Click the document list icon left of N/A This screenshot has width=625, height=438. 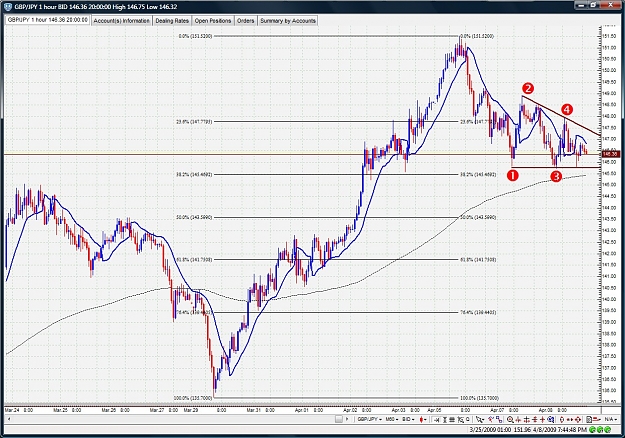pyautogui.click(x=589, y=419)
